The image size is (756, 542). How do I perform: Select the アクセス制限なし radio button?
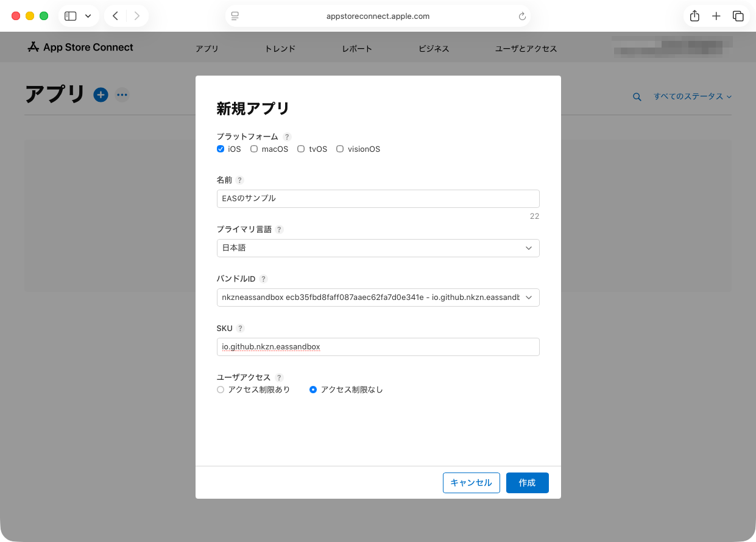313,390
